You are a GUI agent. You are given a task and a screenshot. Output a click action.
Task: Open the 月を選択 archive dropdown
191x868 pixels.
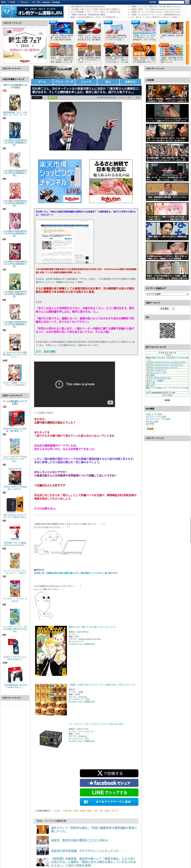(167, 309)
